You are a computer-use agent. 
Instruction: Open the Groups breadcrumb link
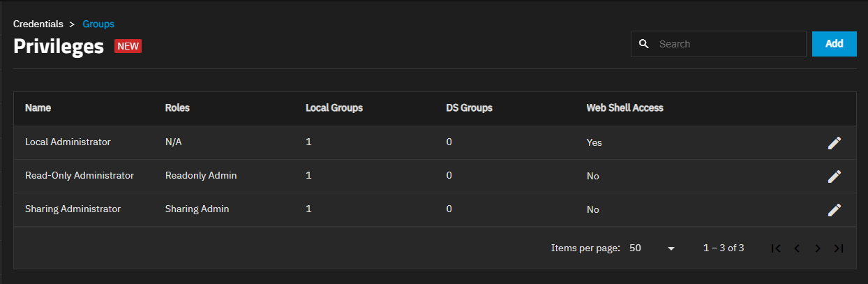tap(98, 24)
